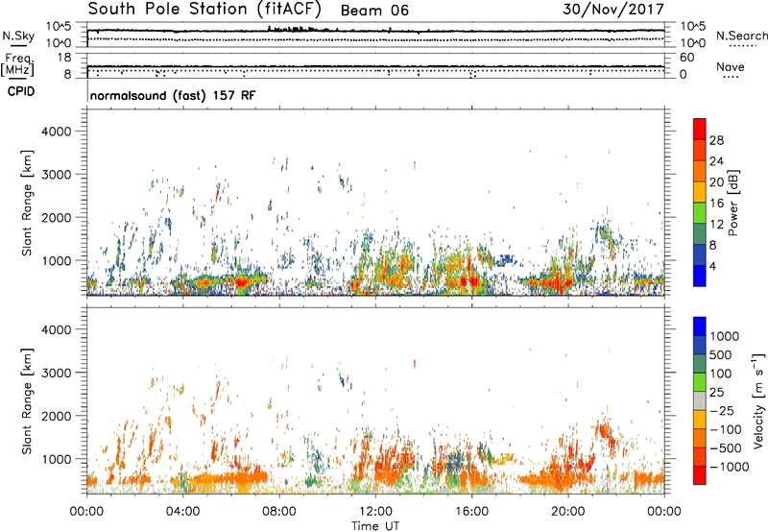Click the '20:00' time axis label
Viewport: 768px width, 532px height.
(x=568, y=512)
